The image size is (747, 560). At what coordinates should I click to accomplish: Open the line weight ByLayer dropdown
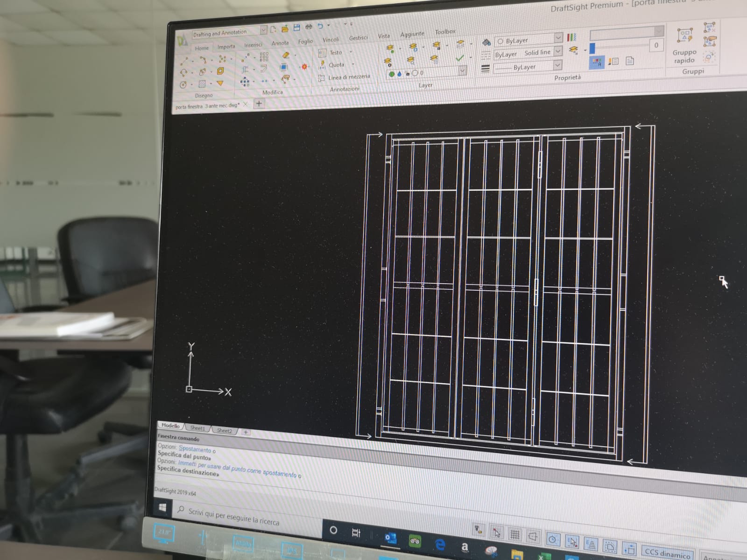(x=557, y=65)
